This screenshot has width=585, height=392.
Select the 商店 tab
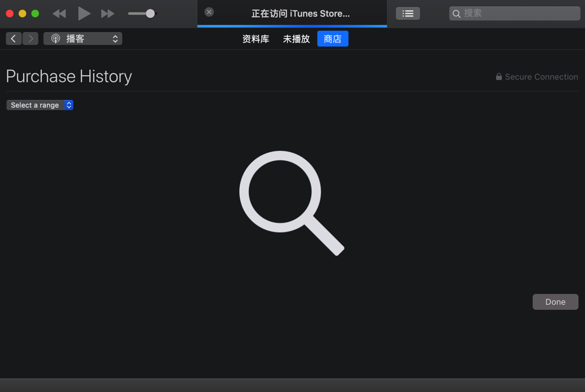click(333, 39)
